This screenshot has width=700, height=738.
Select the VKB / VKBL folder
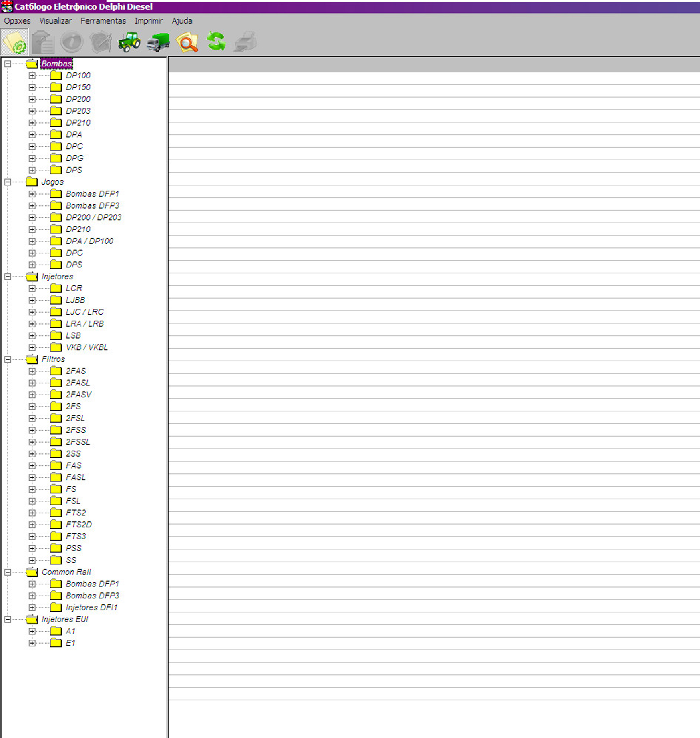coord(86,347)
